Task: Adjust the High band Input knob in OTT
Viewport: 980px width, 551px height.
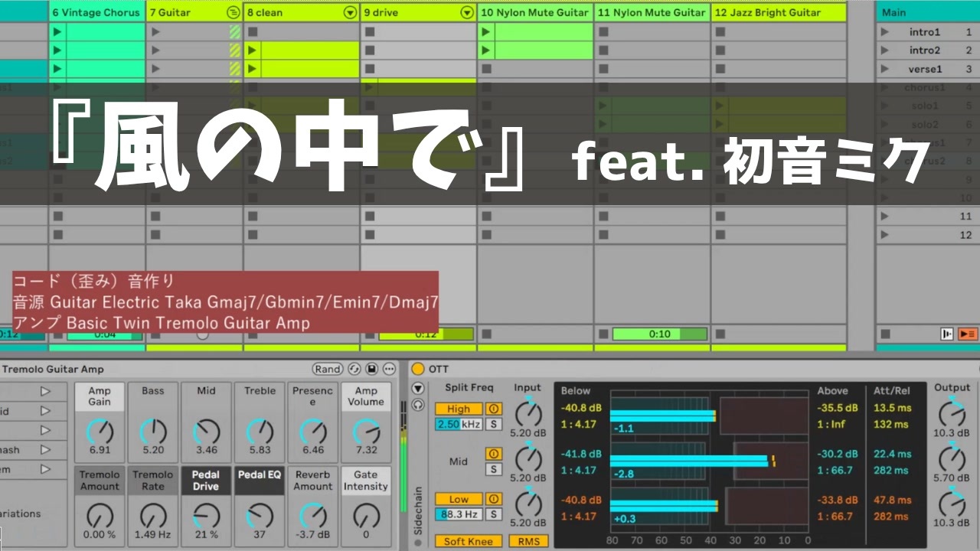Action: pyautogui.click(x=528, y=413)
